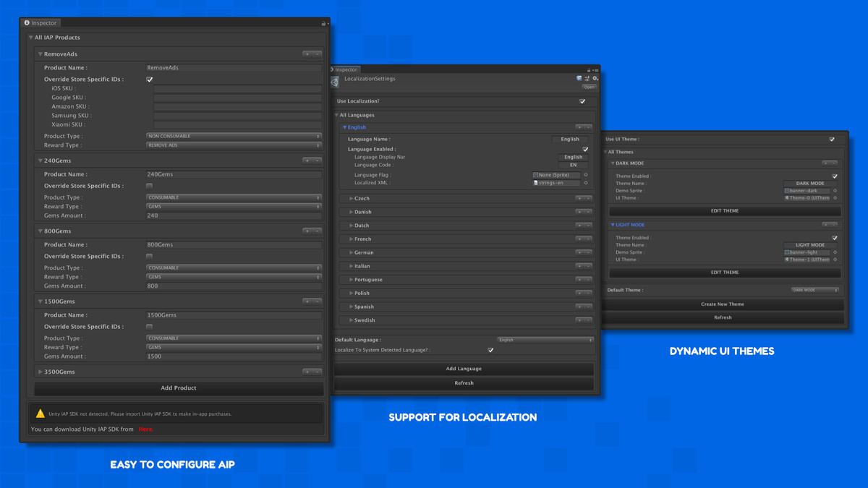Click the plus button on the RemoveAds row

tap(307, 54)
